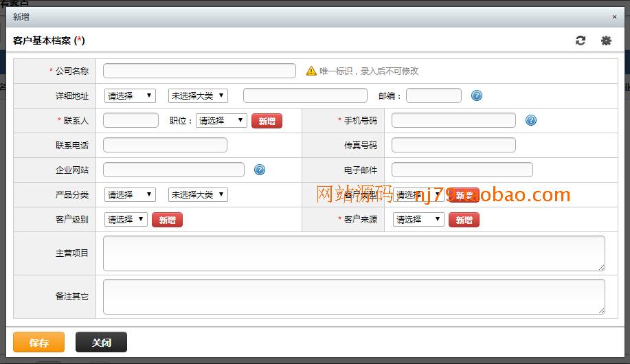Click help icon beside mobile number field
The width and height of the screenshot is (630, 364).
530,120
